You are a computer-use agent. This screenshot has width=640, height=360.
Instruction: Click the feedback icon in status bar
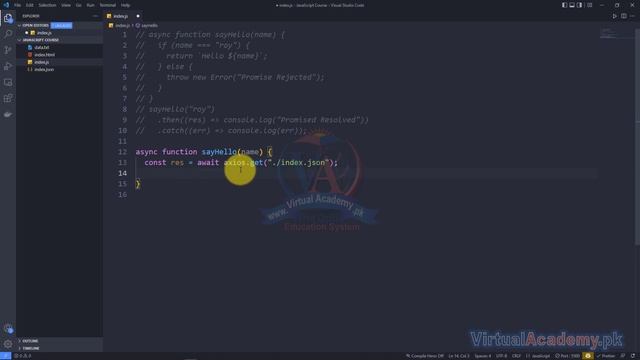623,356
